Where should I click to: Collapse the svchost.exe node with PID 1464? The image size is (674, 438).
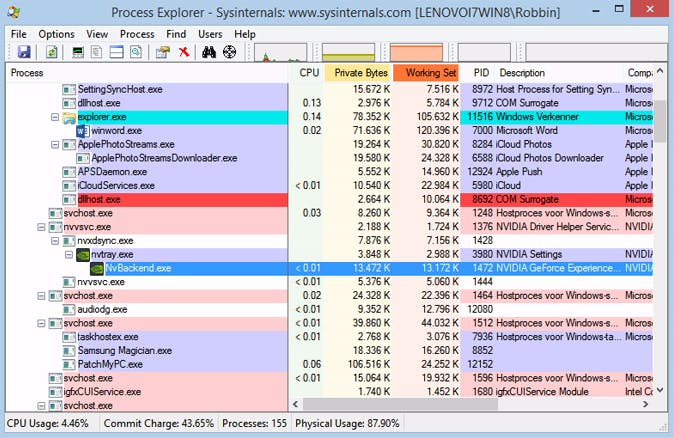click(x=41, y=296)
